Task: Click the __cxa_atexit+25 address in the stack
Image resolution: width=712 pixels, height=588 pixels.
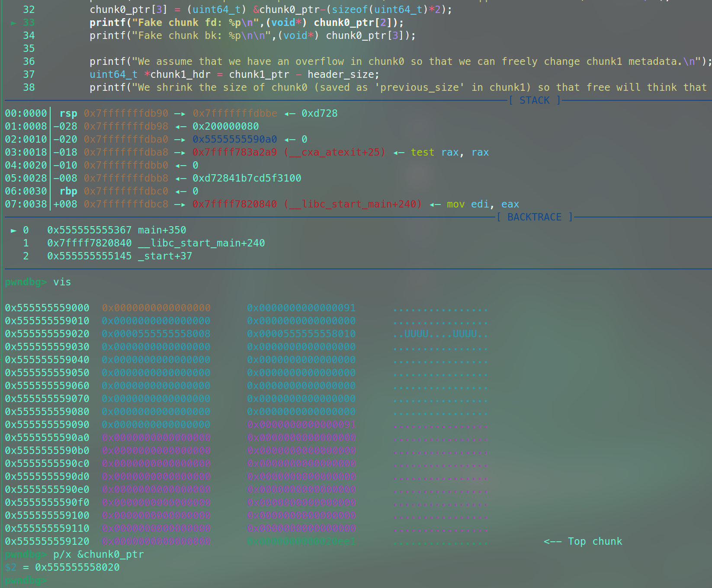Action: 289,152
